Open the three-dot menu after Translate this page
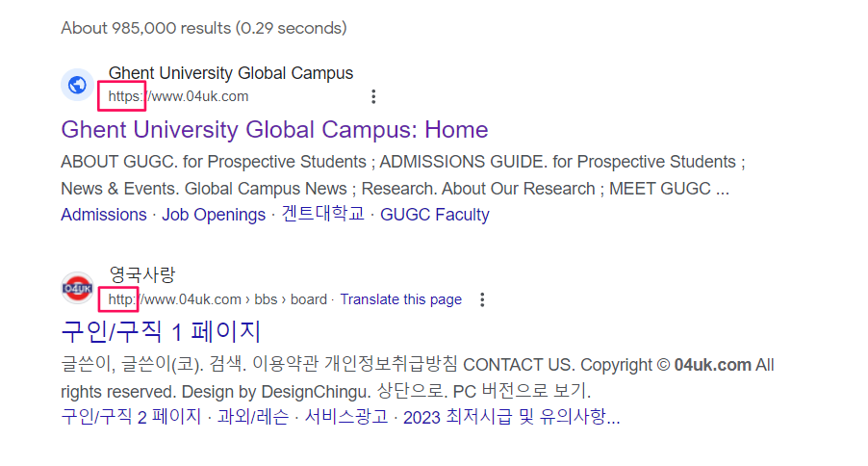Viewport: 868px width, 466px height. pos(482,299)
